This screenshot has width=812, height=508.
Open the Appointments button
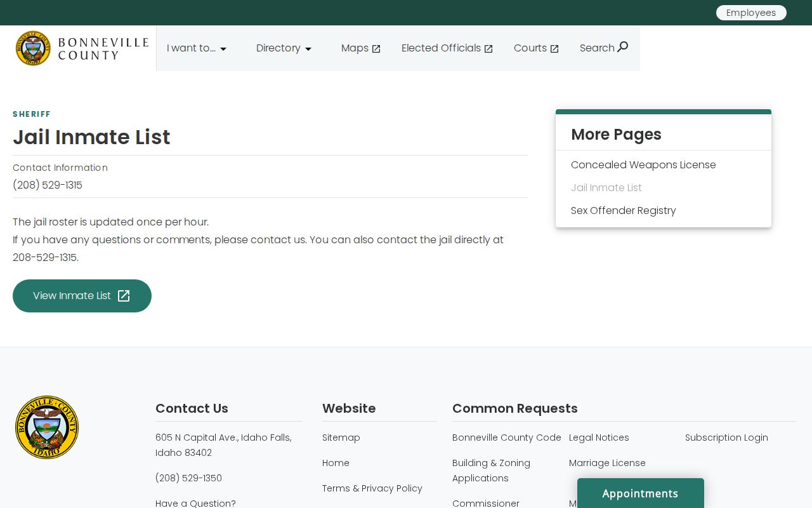click(641, 493)
